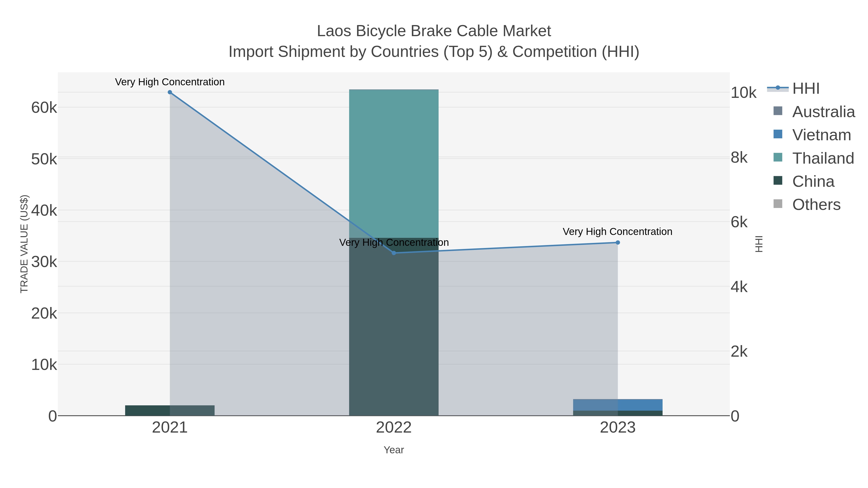Click the HHI line marker icon in legend
Image resolution: width=868 pixels, height=488 pixels.
pos(778,88)
